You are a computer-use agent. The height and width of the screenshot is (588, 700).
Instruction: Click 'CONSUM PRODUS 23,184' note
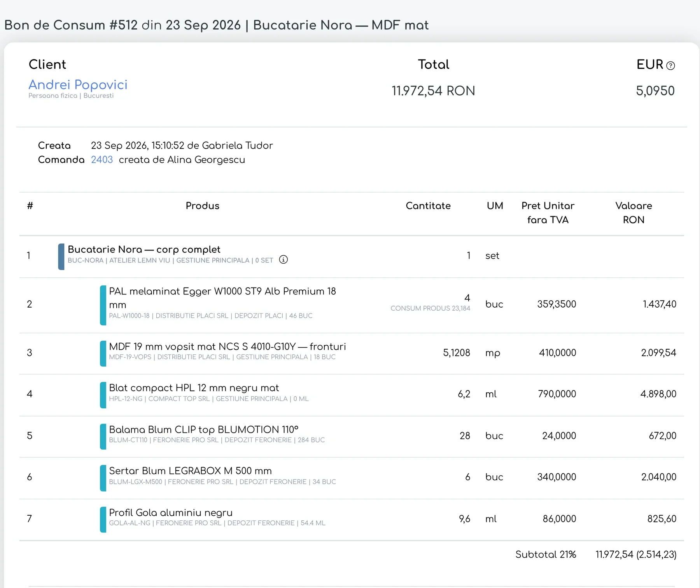[430, 308]
